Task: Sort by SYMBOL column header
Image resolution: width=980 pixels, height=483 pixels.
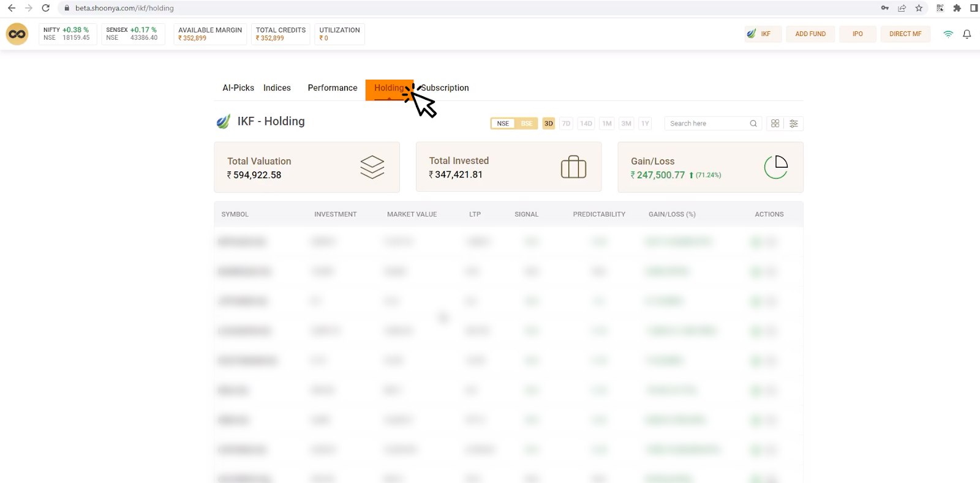Action: (x=235, y=214)
